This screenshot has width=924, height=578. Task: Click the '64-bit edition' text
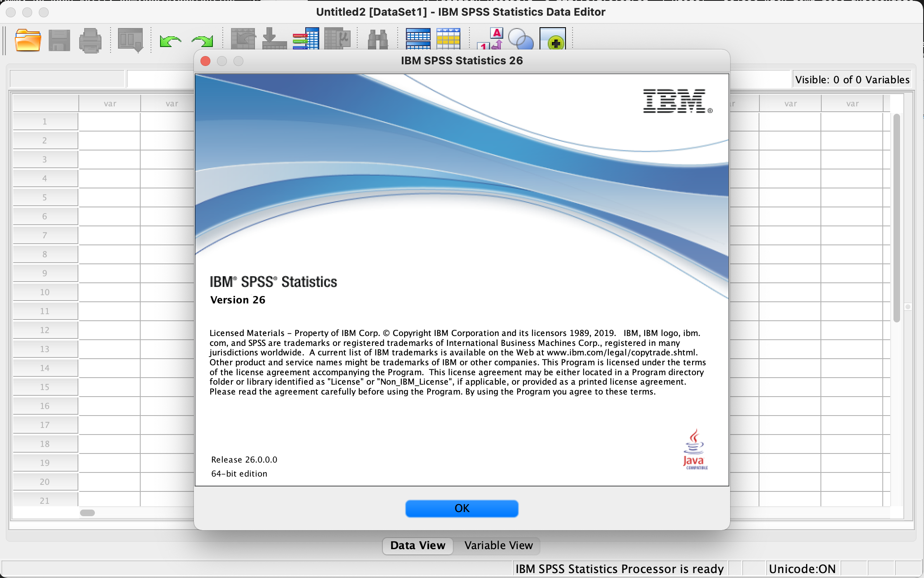pos(239,474)
